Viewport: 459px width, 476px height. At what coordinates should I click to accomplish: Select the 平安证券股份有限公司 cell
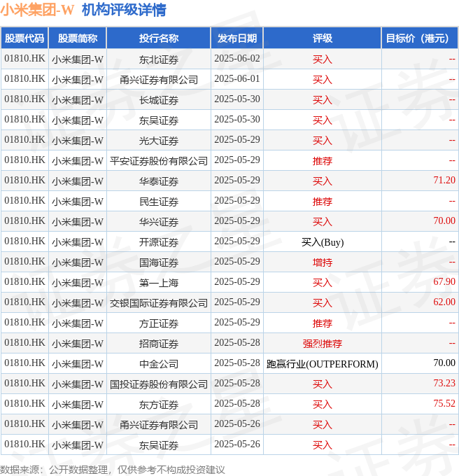pos(159,161)
